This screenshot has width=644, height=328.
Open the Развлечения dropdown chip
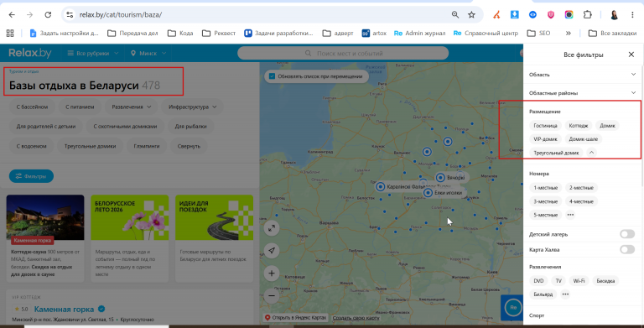[x=132, y=107]
